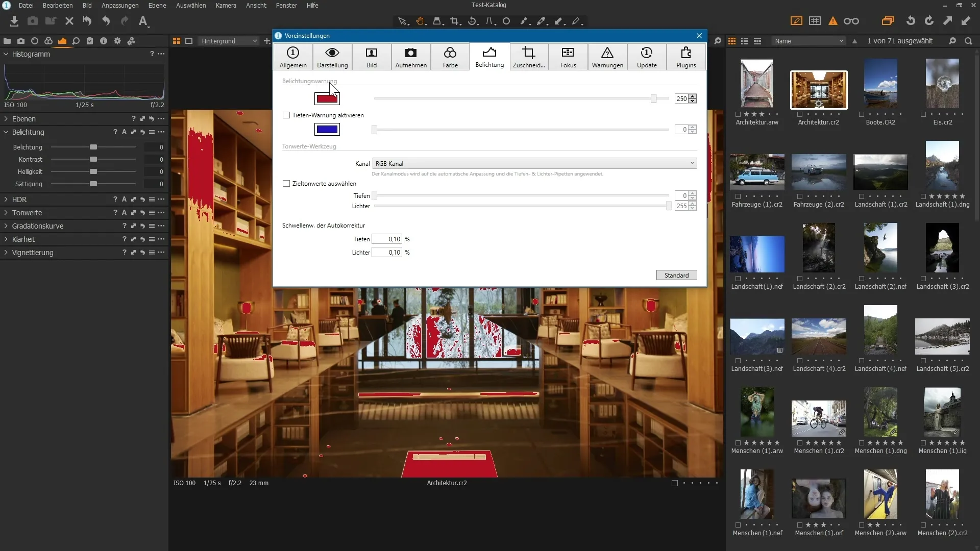Open the Fokus preferences tab
980x551 pixels.
point(568,57)
